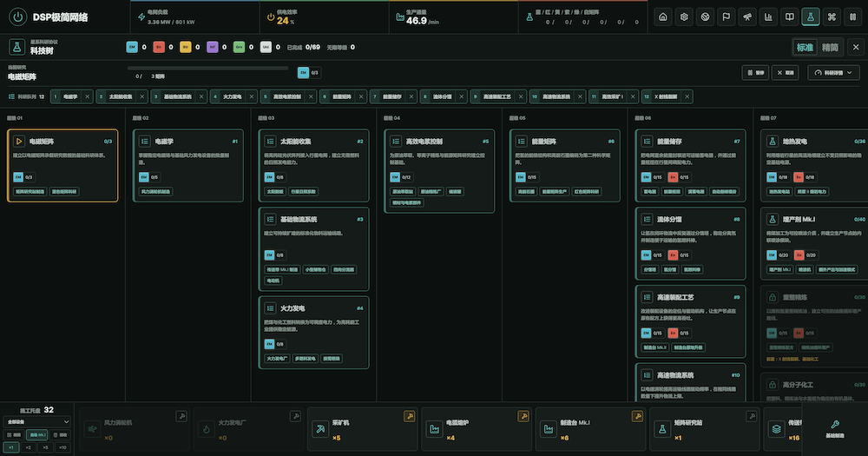Click list icon on 火力发电 card
The height and width of the screenshot is (456, 868).
(x=270, y=308)
